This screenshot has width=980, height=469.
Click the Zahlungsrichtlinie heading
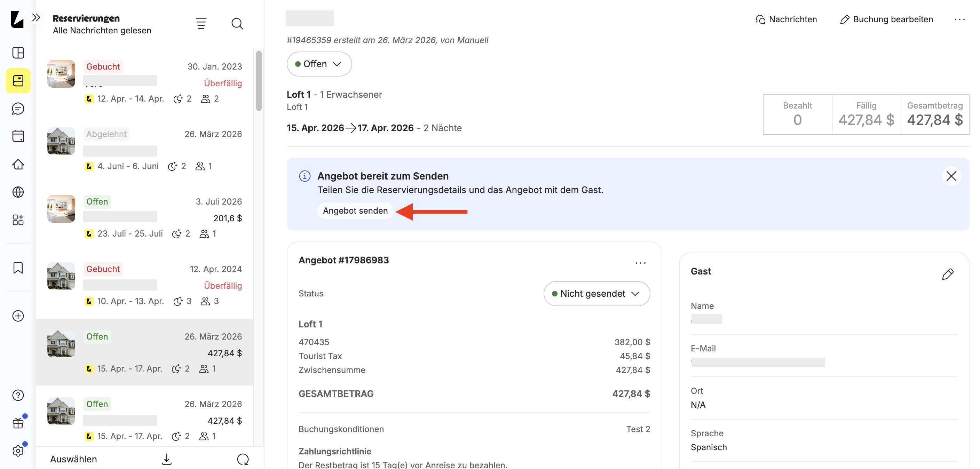point(335,452)
